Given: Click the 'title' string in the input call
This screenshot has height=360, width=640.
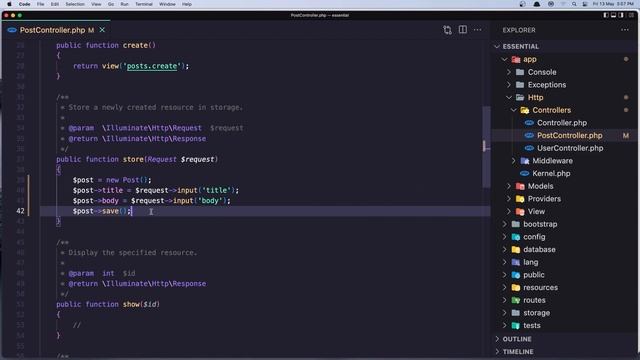Looking at the screenshot, I should click(216, 190).
